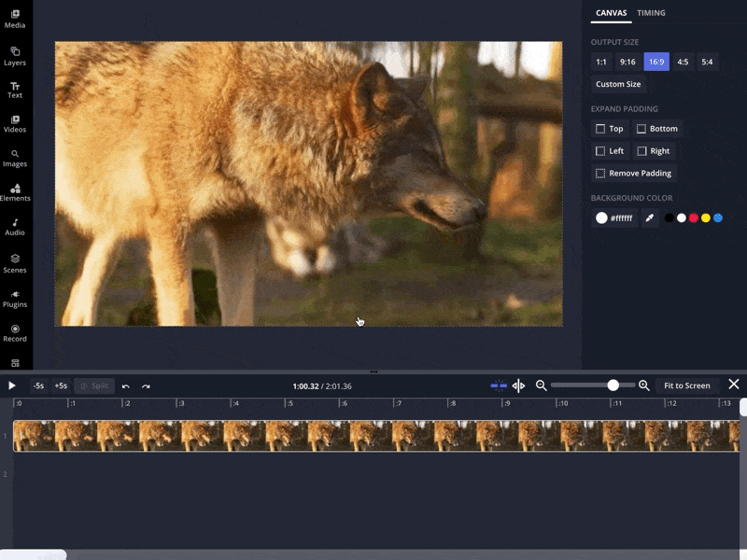This screenshot has height=560, width=747.
Task: Switch to the Timing tab
Action: (651, 13)
